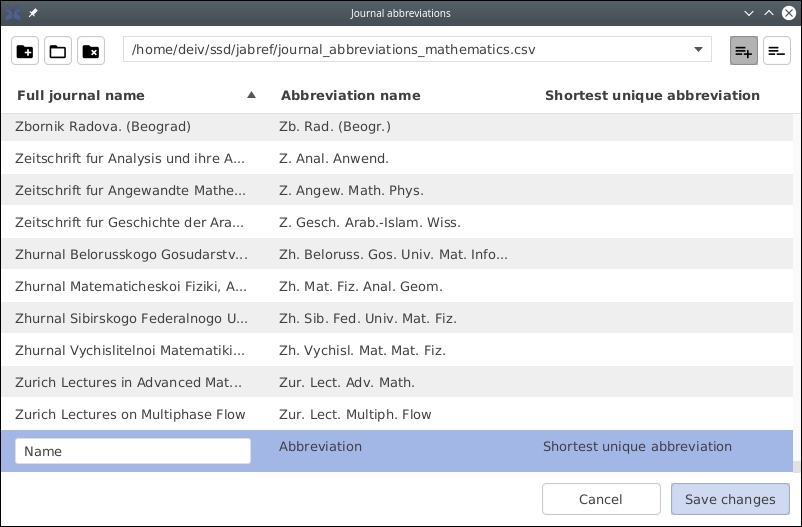Open an existing abbreviation list file

point(58,51)
